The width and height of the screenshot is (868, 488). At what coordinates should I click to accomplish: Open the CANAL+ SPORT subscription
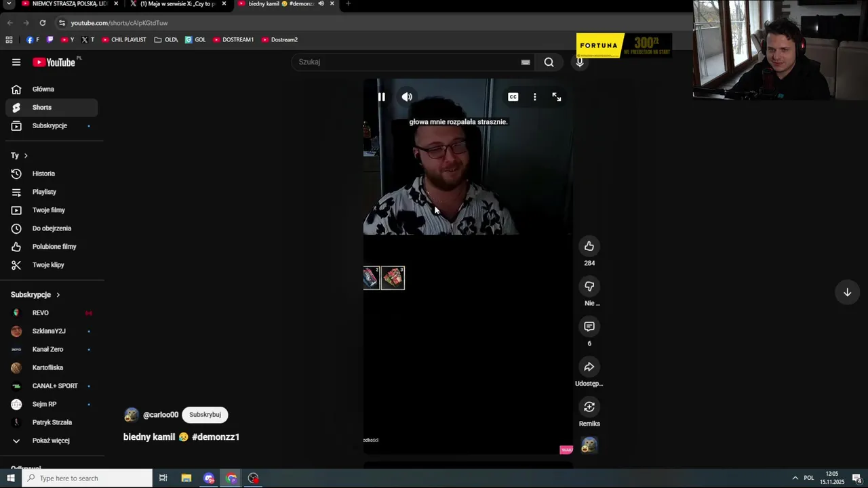[x=52, y=386]
